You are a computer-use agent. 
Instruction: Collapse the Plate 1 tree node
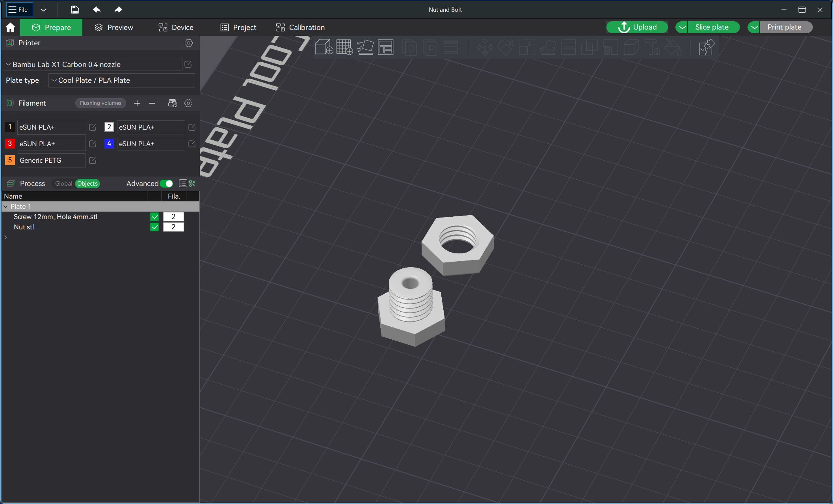[x=6, y=206]
